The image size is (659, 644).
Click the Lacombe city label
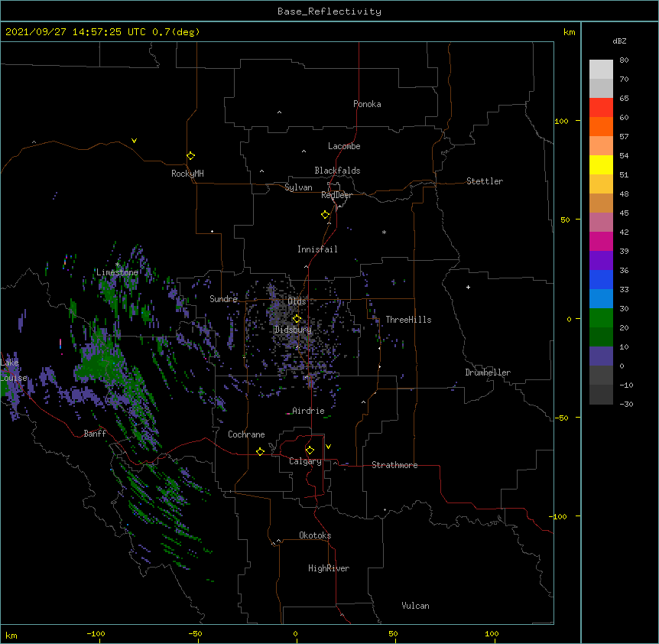[344, 146]
